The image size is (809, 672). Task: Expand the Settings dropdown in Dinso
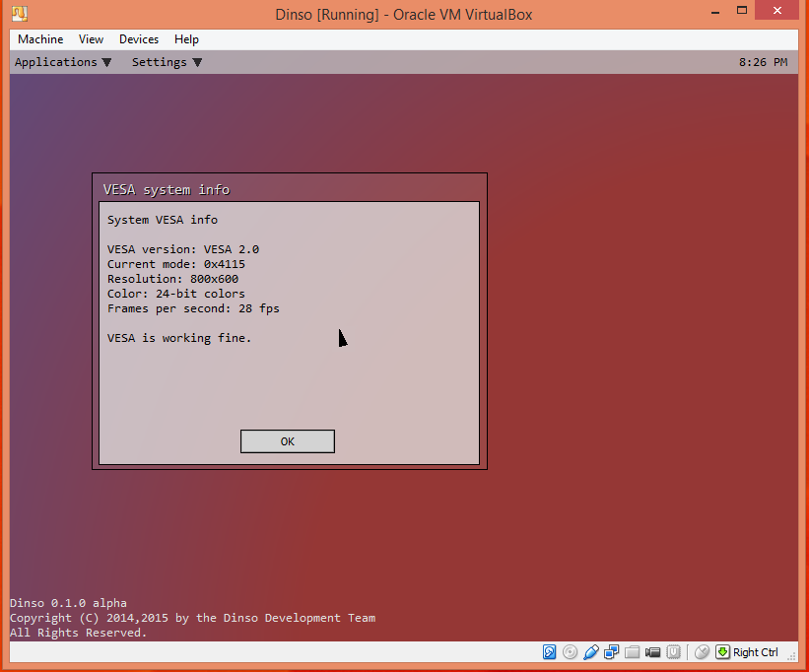(167, 62)
